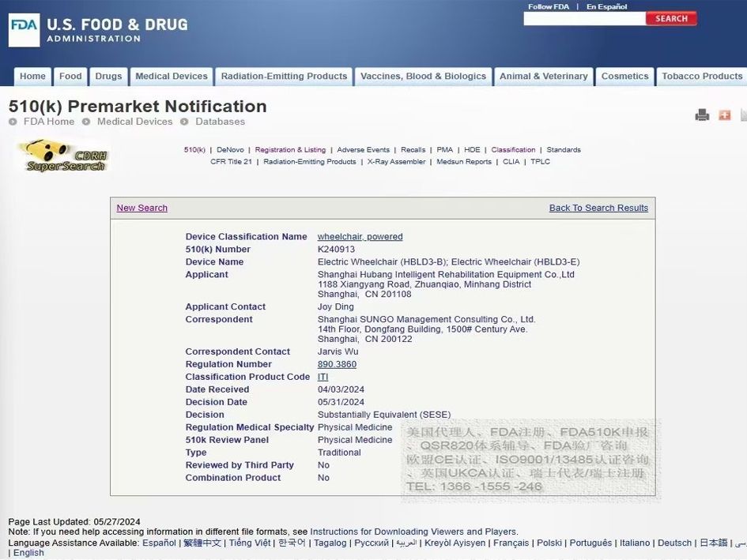The width and height of the screenshot is (747, 560).
Task: Select the 510(k) number K240913
Action: click(x=336, y=249)
